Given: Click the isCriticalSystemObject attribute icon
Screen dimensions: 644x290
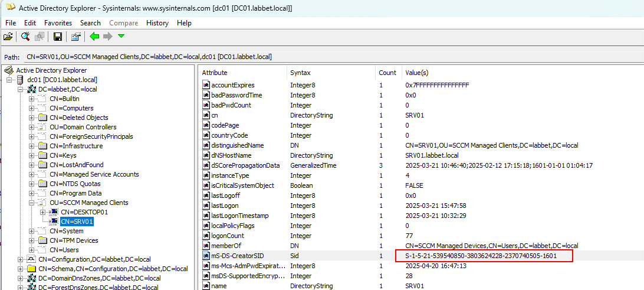Looking at the screenshot, I should pos(206,185).
